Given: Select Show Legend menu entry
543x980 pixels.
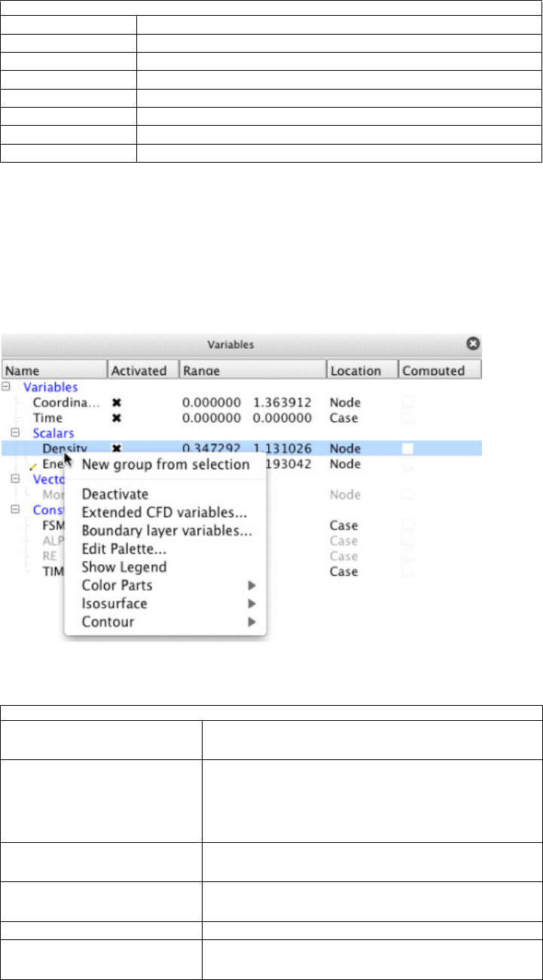Looking at the screenshot, I should pyautogui.click(x=165, y=566).
